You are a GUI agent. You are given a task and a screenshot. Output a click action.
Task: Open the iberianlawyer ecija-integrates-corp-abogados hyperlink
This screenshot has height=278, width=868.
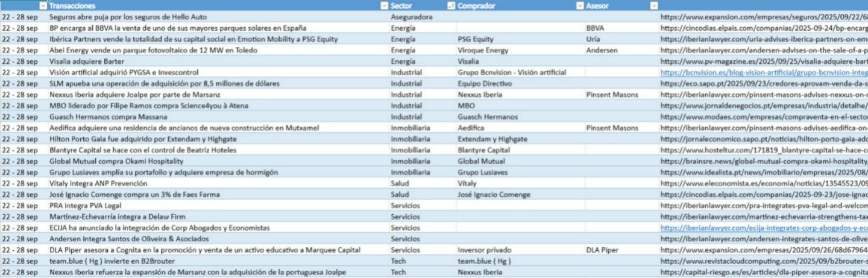[x=764, y=228]
